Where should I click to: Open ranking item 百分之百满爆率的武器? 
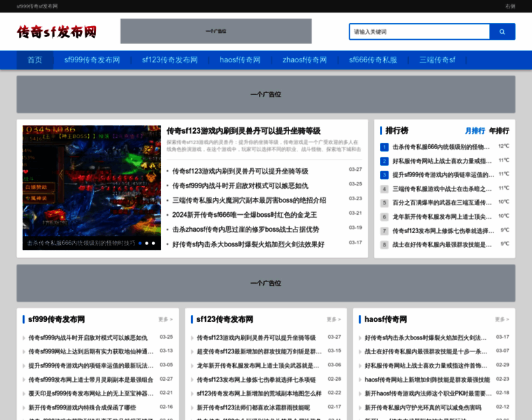click(442, 203)
